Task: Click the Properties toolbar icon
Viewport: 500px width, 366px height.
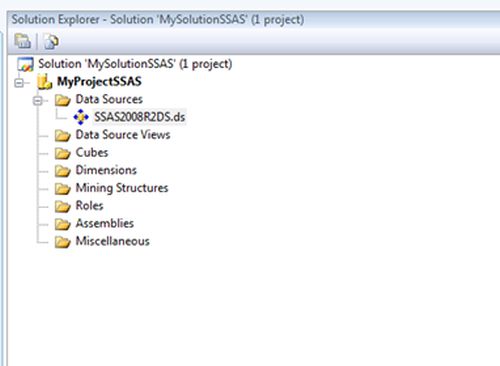Action: 23,41
